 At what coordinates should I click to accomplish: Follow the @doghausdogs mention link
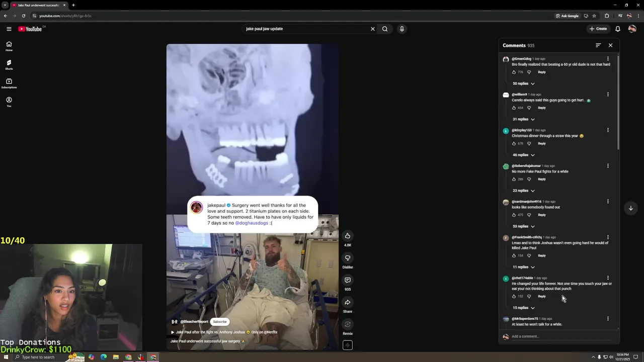252,223
